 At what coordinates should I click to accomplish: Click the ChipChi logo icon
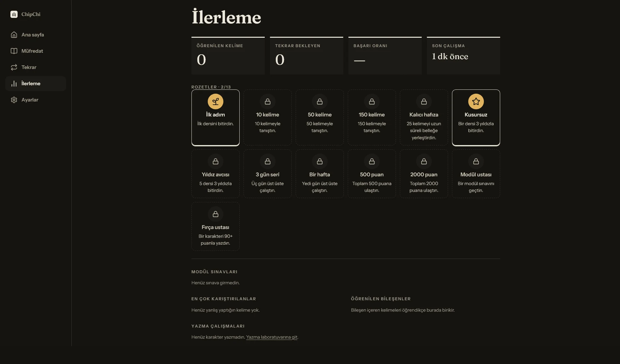(14, 14)
